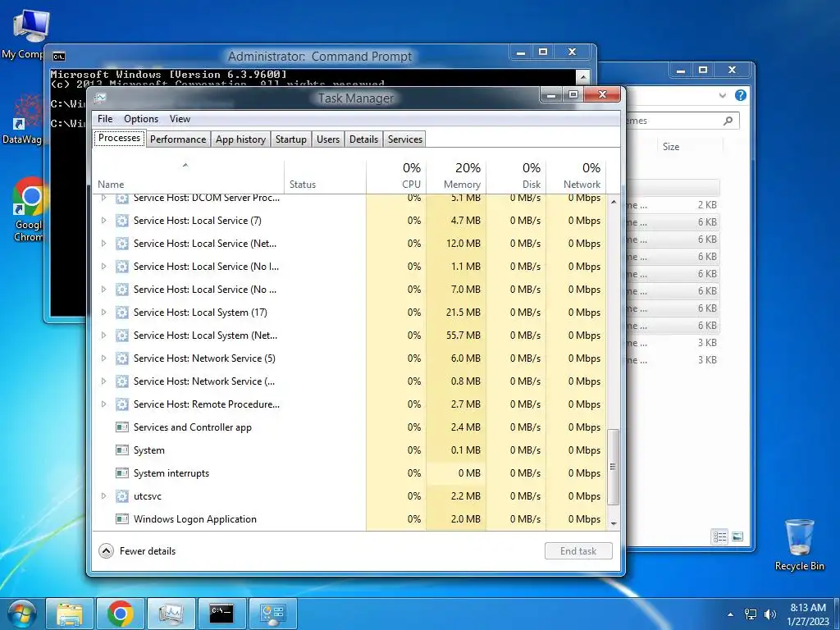Expand the utcsvc process group
Screen dimensions: 840x630
104,496
